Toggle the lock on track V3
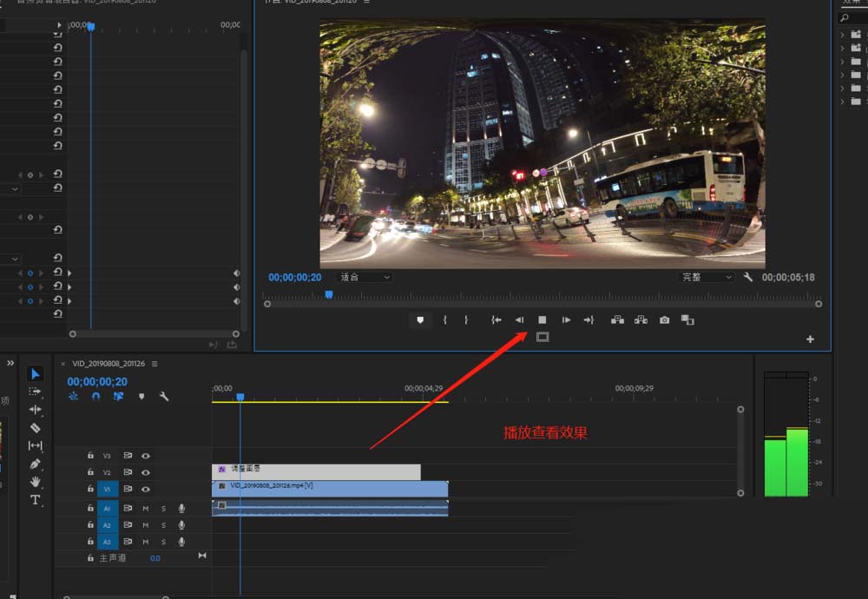 90,455
